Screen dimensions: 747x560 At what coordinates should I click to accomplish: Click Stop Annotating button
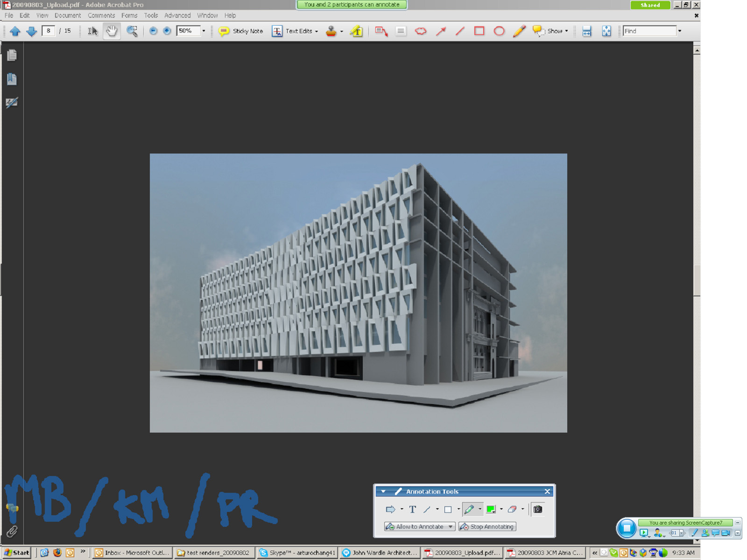tap(487, 527)
